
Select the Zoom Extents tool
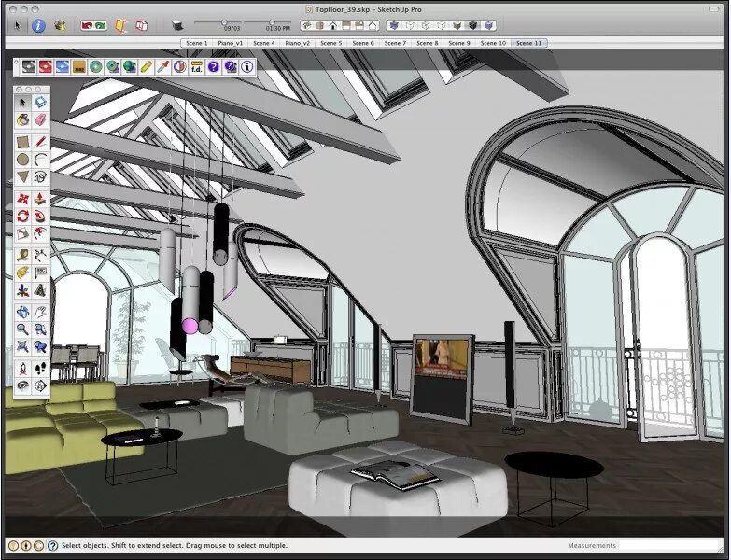click(x=22, y=346)
